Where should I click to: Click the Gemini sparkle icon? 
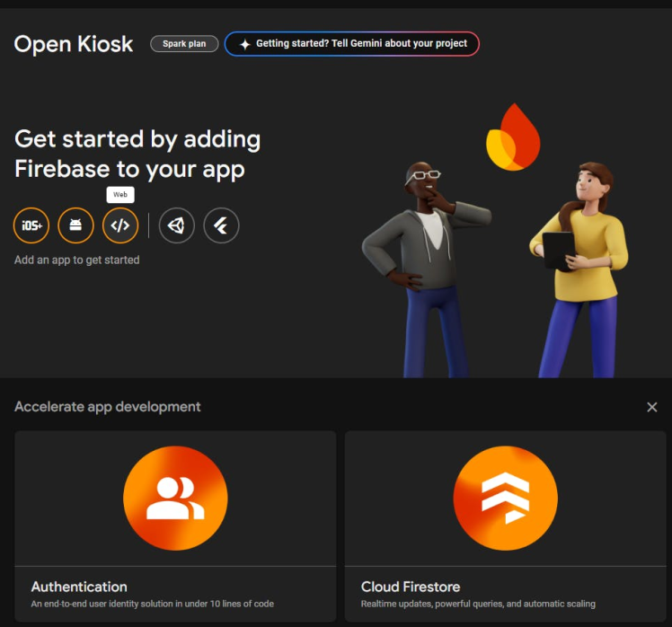coord(244,44)
